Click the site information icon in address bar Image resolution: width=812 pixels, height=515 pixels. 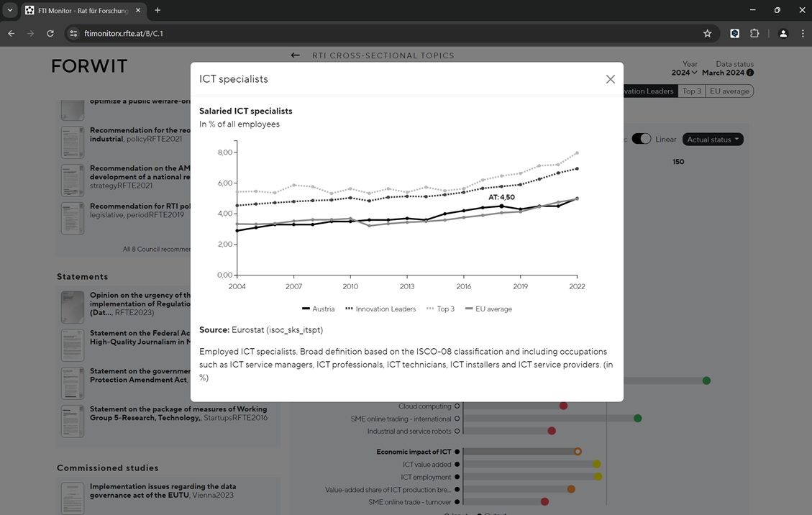click(x=73, y=33)
